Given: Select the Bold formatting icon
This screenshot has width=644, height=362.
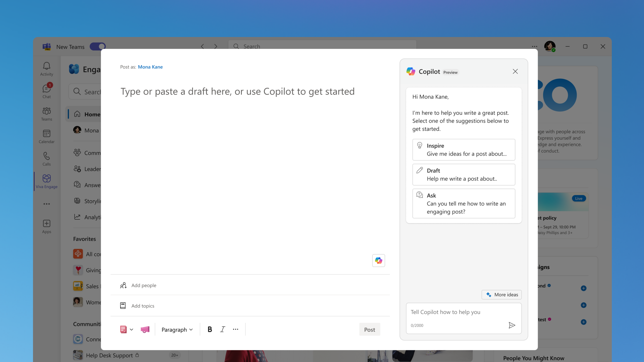Looking at the screenshot, I should point(209,329).
